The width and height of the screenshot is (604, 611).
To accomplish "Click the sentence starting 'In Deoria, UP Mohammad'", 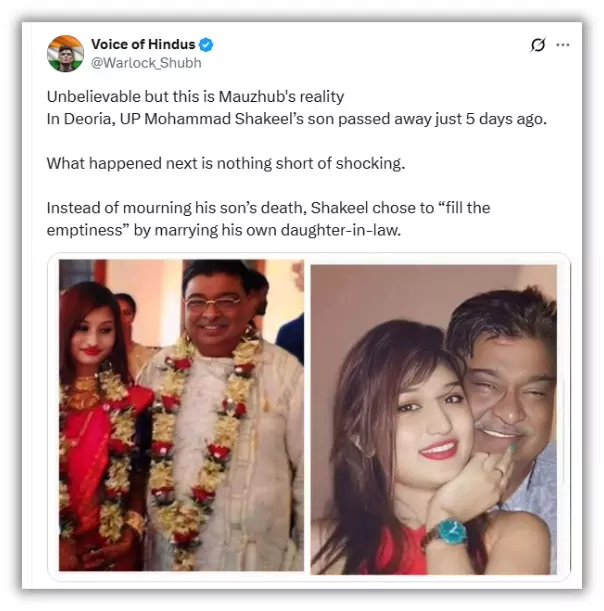I will [297, 119].
